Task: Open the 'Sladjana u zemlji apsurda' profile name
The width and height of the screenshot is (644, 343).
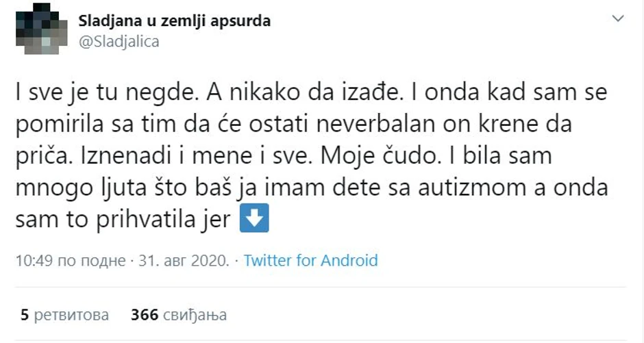Action: tap(175, 21)
